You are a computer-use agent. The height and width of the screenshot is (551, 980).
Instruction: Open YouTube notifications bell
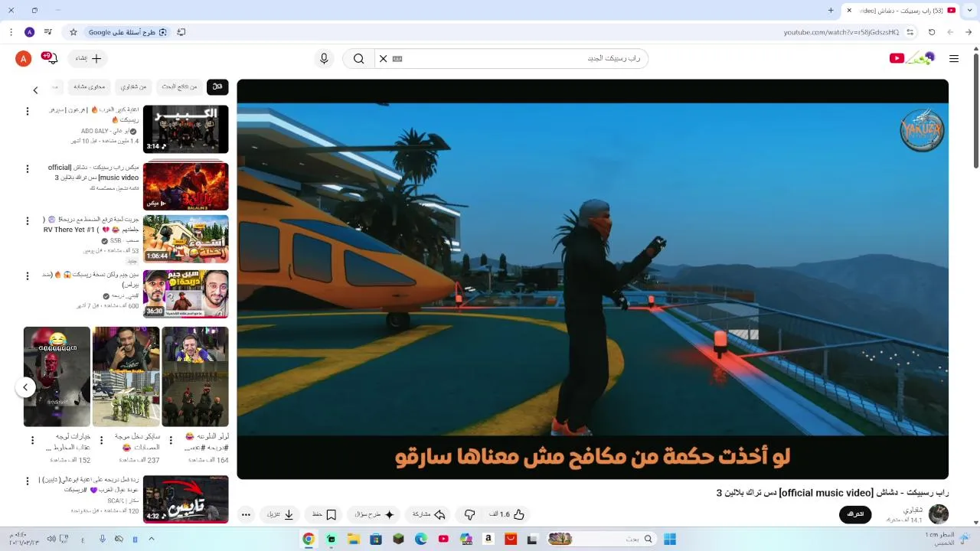point(51,58)
